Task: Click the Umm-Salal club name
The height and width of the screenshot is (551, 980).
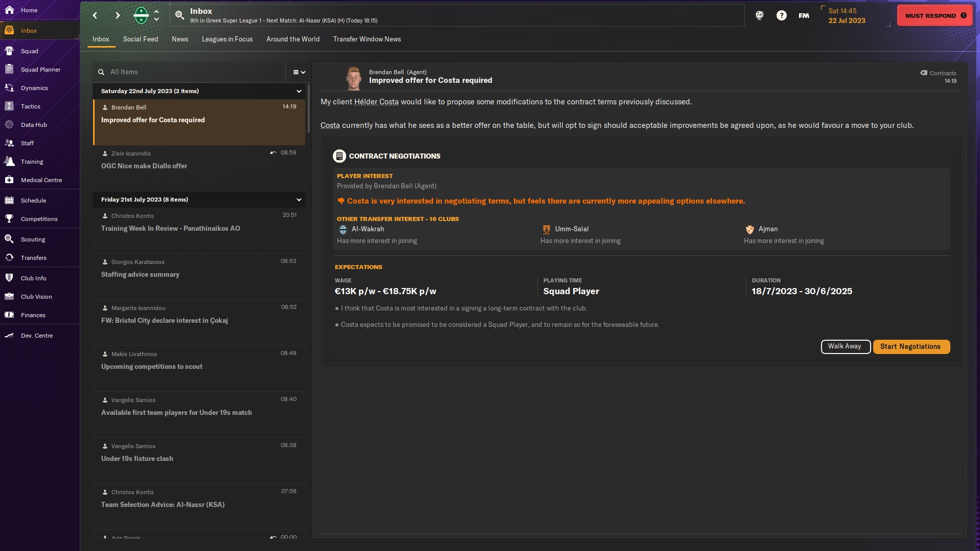Action: [x=572, y=229]
